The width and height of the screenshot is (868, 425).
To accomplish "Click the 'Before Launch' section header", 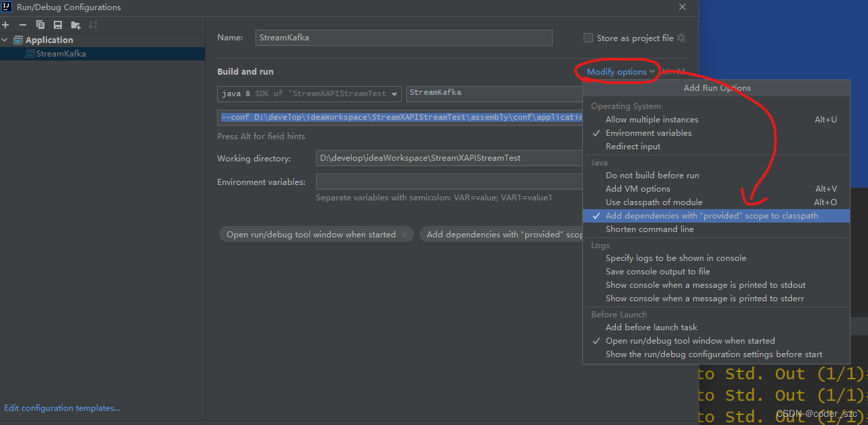I will (x=619, y=315).
